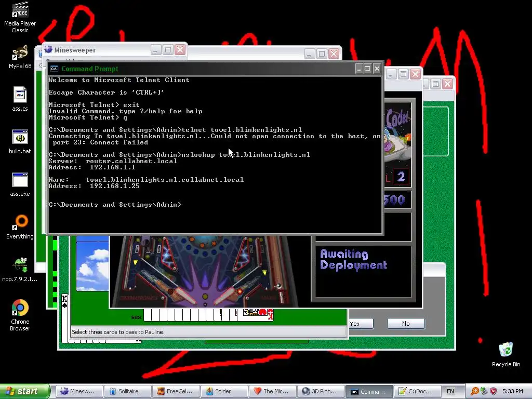Click the address 192.168.1.25 text
Image resolution: width=532 pixels, height=399 pixels.
115,186
